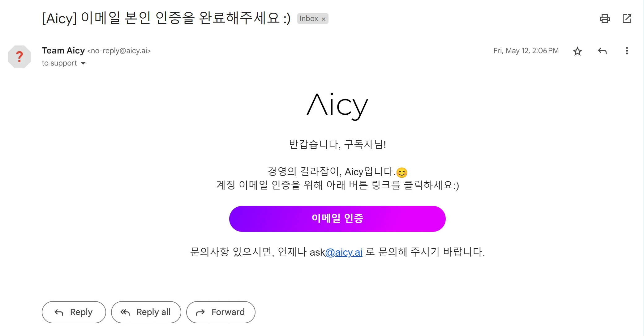Forward this email using the Forward button
The image size is (644, 336).
[221, 312]
